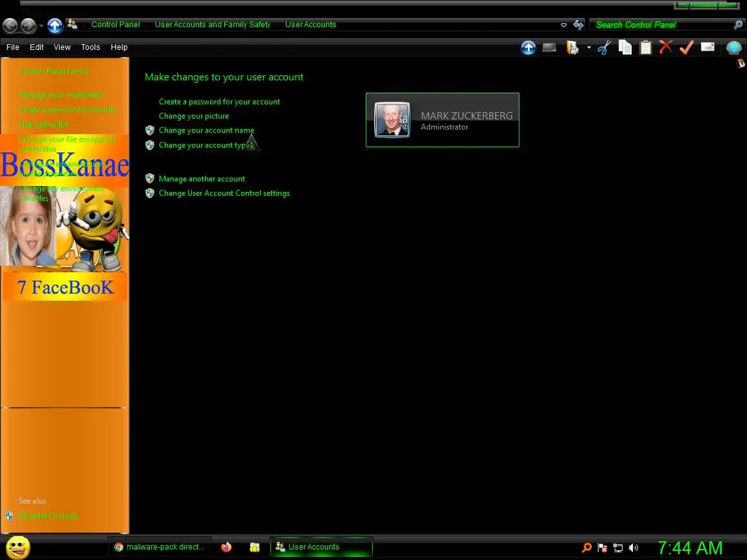Open the Edit menu
The width and height of the screenshot is (747, 560).
[x=37, y=47]
